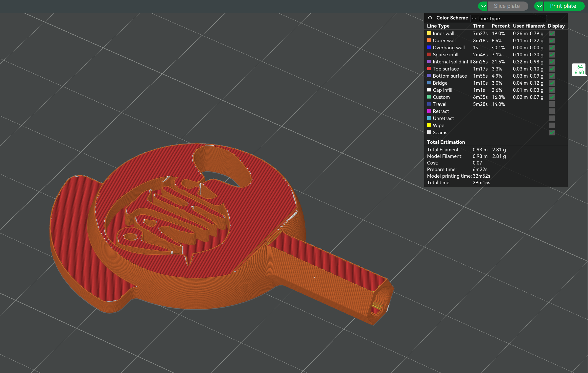Toggle Inner wall display checkbox
Image resolution: width=588 pixels, height=373 pixels.
tap(552, 33)
